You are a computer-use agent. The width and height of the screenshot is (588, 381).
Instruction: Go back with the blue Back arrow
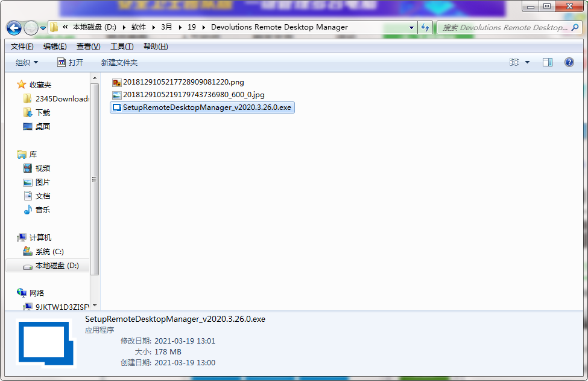tap(14, 28)
